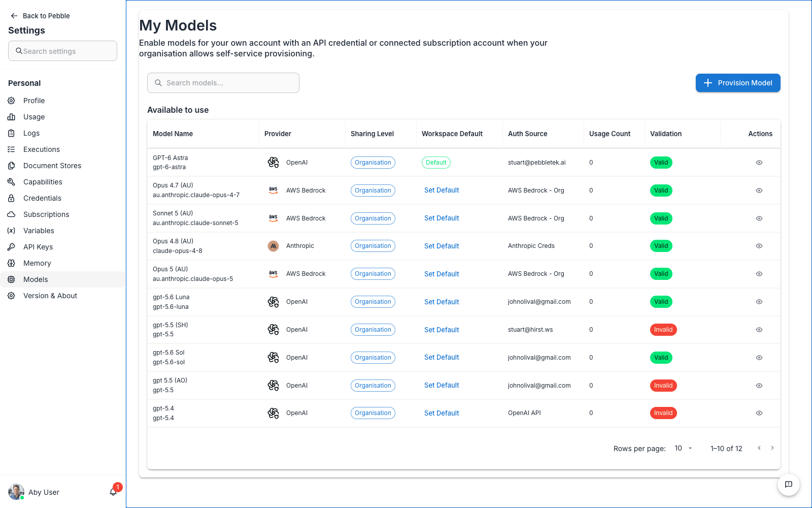View details eye icon for Opus 4.7 (AU)
This screenshot has height=508, width=812.
(759, 190)
